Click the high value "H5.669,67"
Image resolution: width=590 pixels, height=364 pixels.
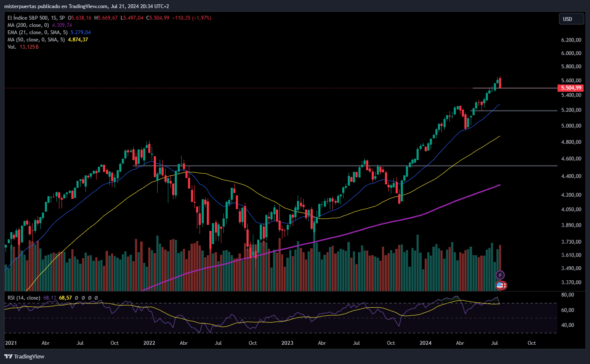106,18
